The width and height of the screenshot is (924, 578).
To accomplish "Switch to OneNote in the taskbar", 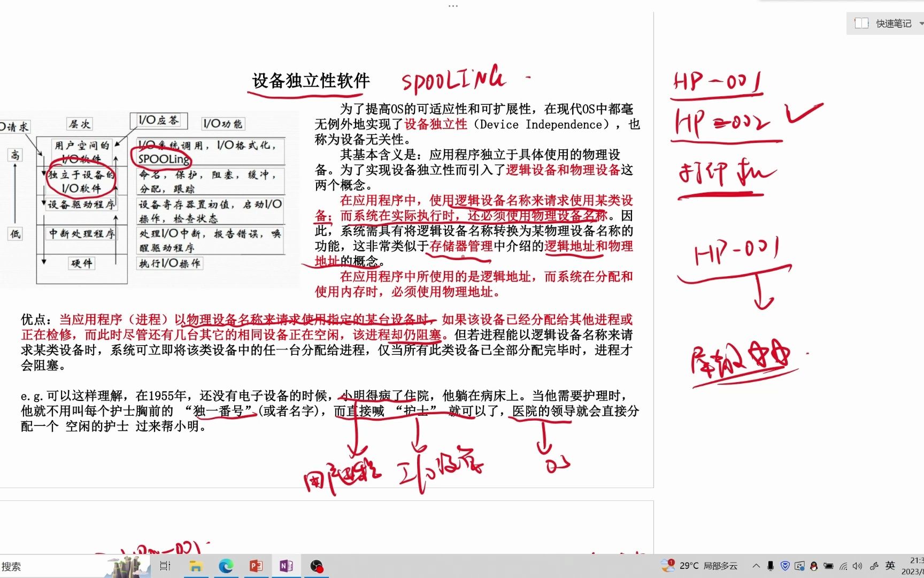I will 286,566.
